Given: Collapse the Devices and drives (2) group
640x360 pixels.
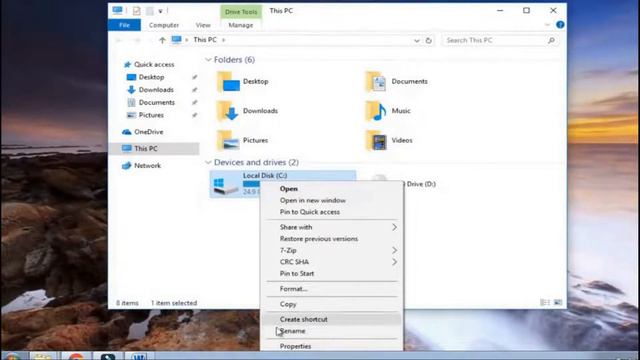Looking at the screenshot, I should point(208,162).
